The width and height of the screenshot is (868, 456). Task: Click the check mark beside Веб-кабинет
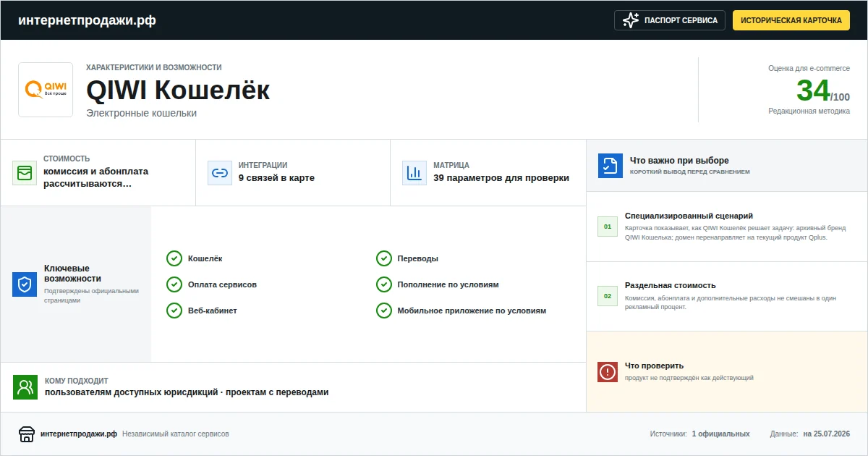point(174,311)
